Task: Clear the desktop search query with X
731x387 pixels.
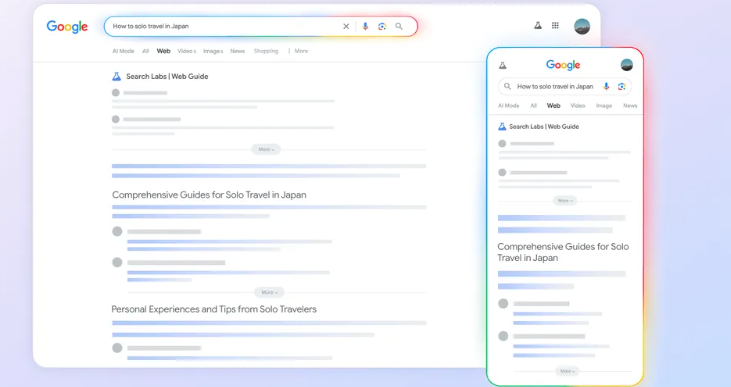Action: coord(346,27)
